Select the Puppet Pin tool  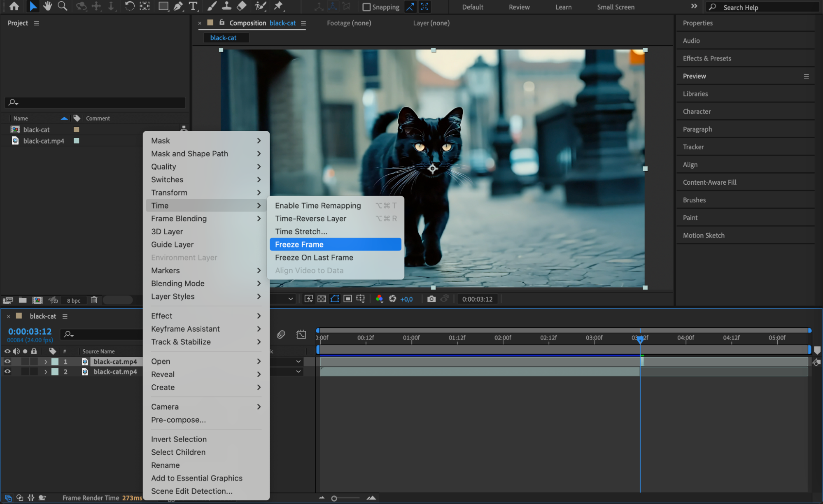point(279,6)
